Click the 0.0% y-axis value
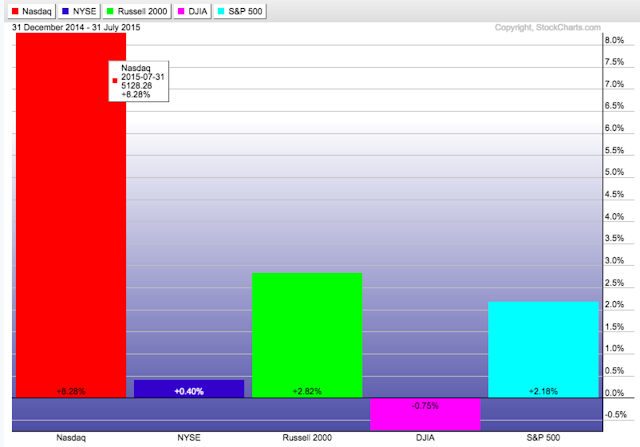 [x=614, y=393]
